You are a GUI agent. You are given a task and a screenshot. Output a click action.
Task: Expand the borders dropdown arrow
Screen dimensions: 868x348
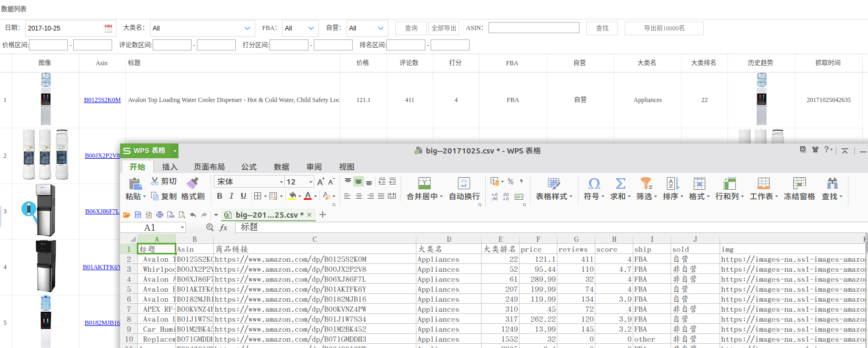[266, 197]
